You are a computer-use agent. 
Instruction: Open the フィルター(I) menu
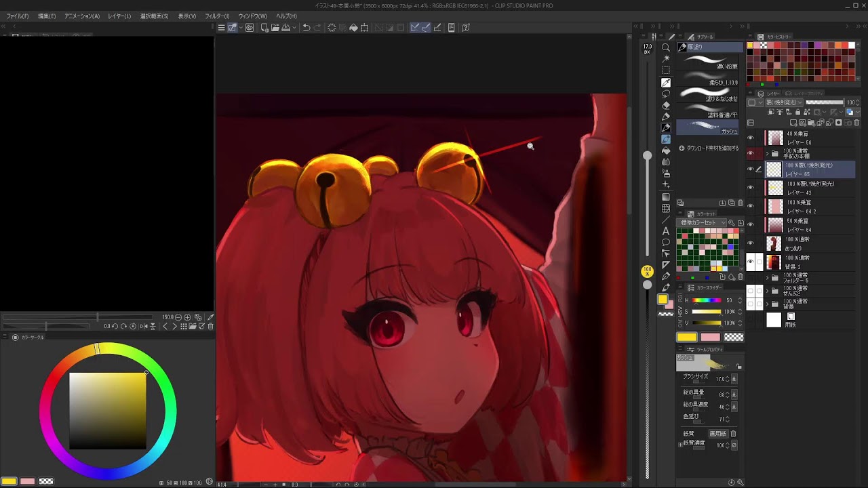pos(217,16)
